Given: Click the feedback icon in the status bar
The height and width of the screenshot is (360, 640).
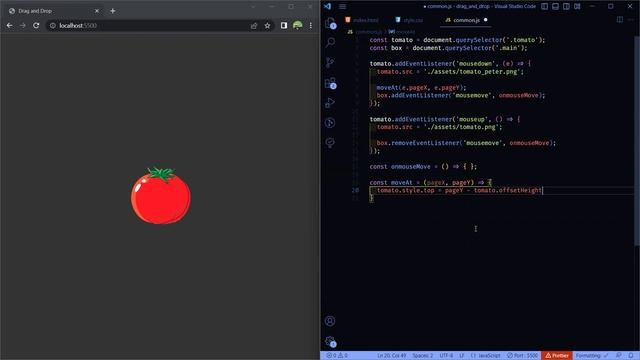Looking at the screenshot, I should [619, 356].
